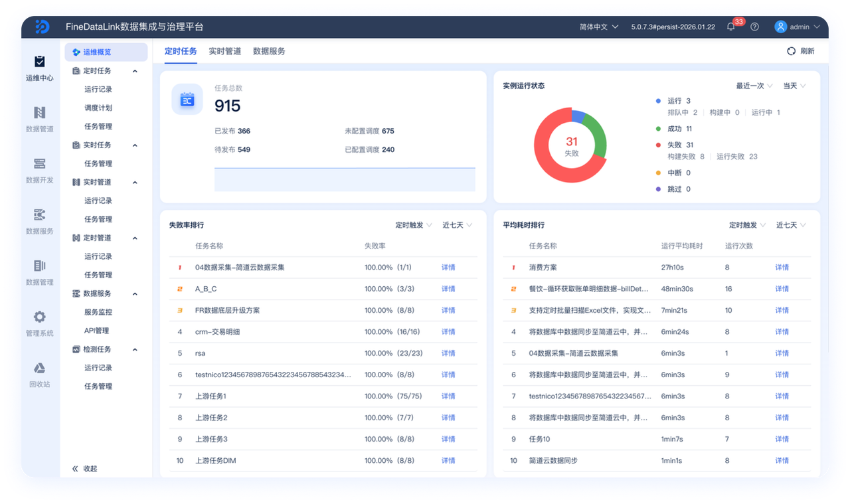Open the notification bell with 33 badge
This screenshot has width=850, height=504.
731,27
